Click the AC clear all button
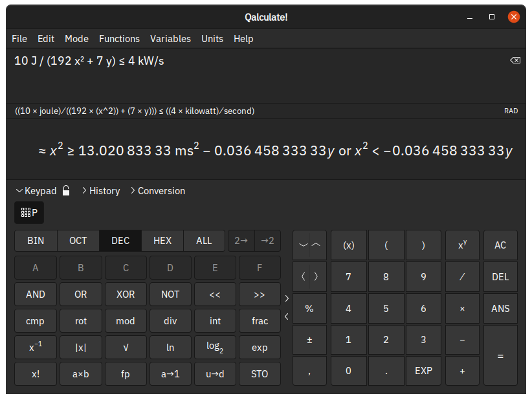This screenshot has height=400, width=532. tap(500, 245)
